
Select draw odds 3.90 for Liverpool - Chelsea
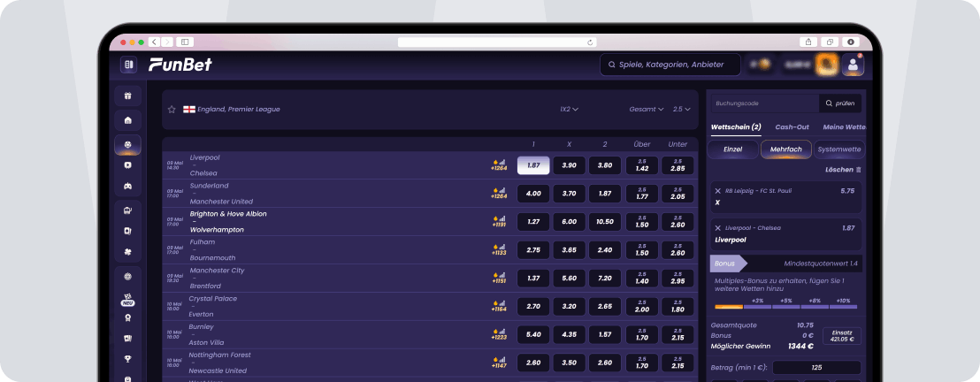569,165
